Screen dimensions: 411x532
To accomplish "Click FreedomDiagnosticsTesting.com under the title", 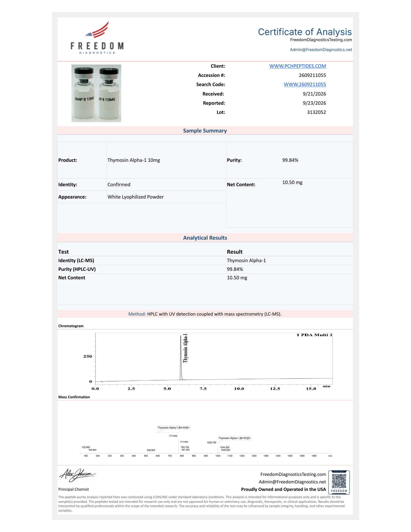I will pos(321,40).
